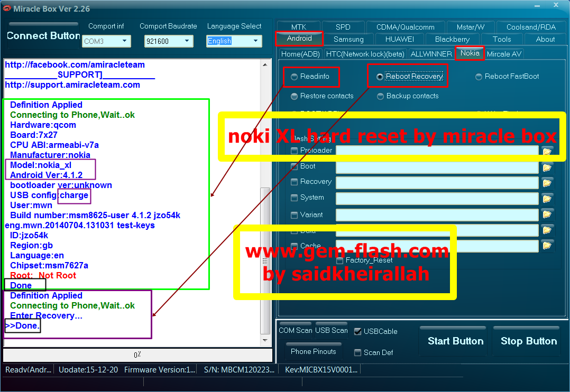The height and width of the screenshot is (392, 570).
Task: Open the Tools tab
Action: click(502, 39)
